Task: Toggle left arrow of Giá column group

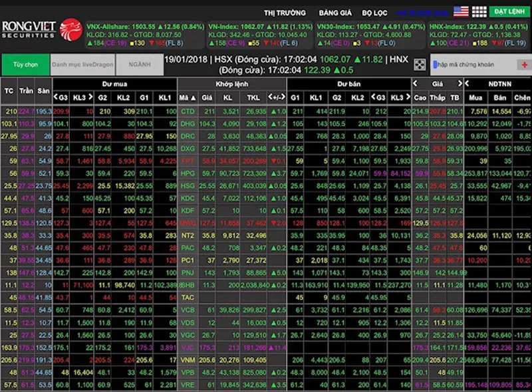Action: 416,84
